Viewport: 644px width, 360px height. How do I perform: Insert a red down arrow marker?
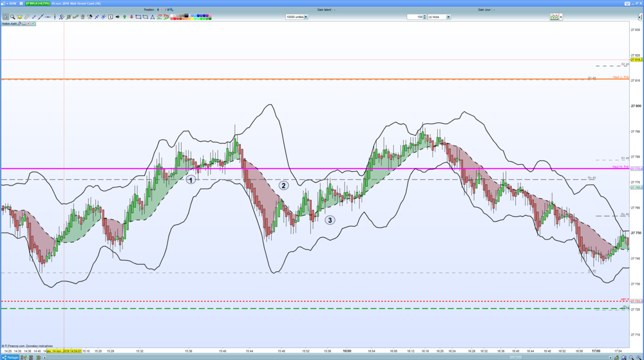coord(131,17)
